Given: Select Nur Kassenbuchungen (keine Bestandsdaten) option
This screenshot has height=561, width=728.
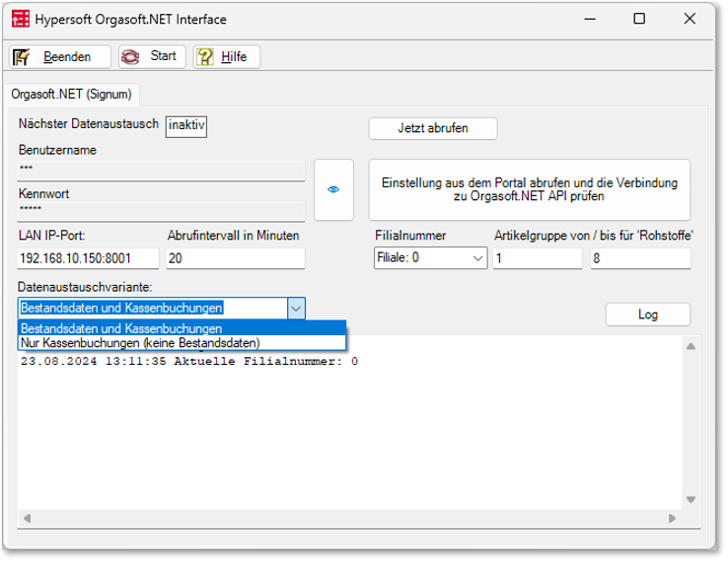Looking at the screenshot, I should [182, 343].
